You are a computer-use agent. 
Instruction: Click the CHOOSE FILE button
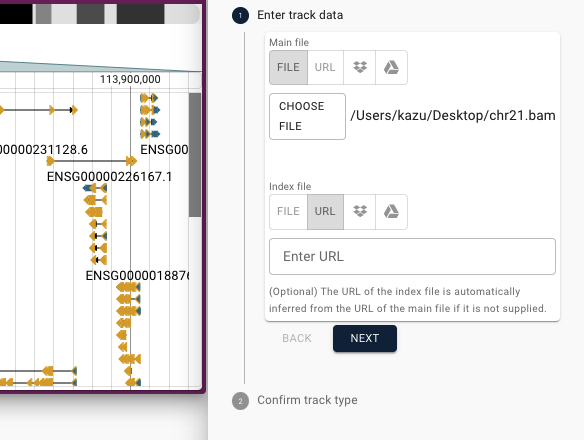click(307, 117)
